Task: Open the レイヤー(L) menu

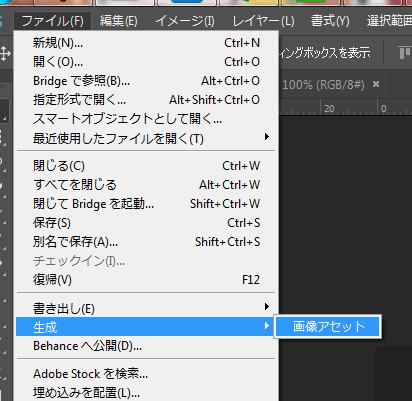Action: pyautogui.click(x=263, y=21)
